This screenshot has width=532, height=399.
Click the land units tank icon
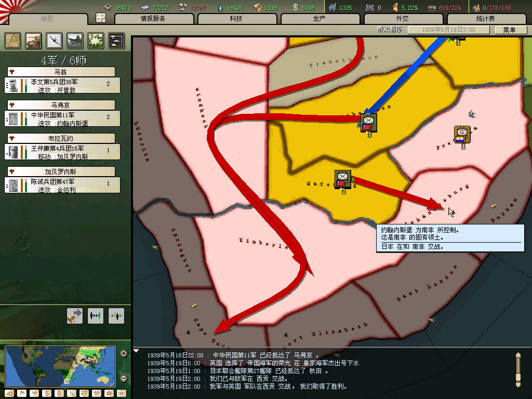(34, 41)
